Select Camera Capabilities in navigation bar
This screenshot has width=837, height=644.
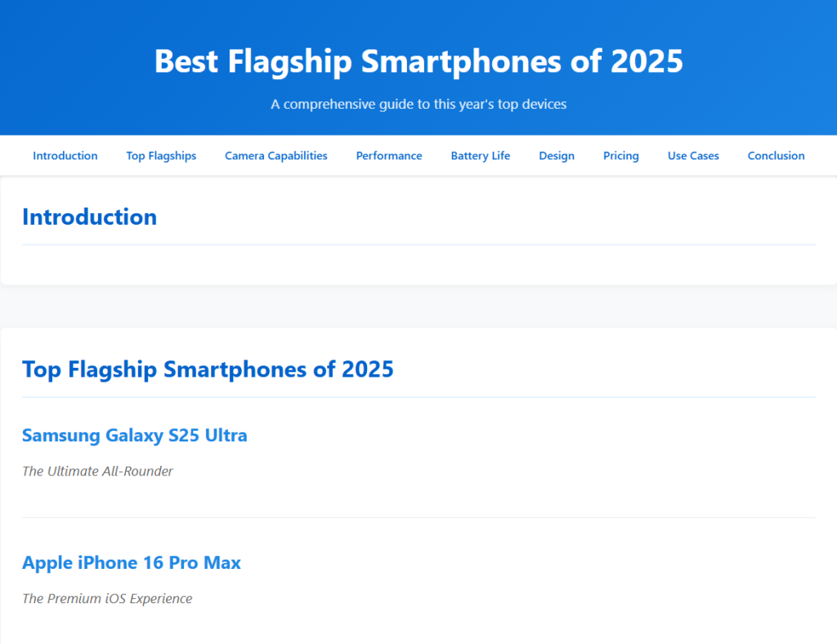click(x=276, y=156)
